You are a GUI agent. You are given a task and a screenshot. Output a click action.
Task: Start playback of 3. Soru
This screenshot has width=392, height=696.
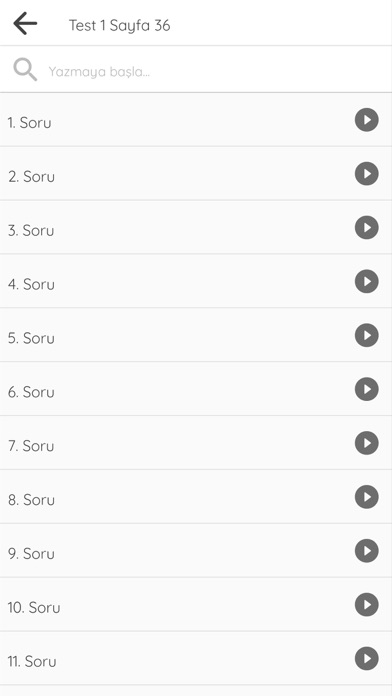point(366,227)
